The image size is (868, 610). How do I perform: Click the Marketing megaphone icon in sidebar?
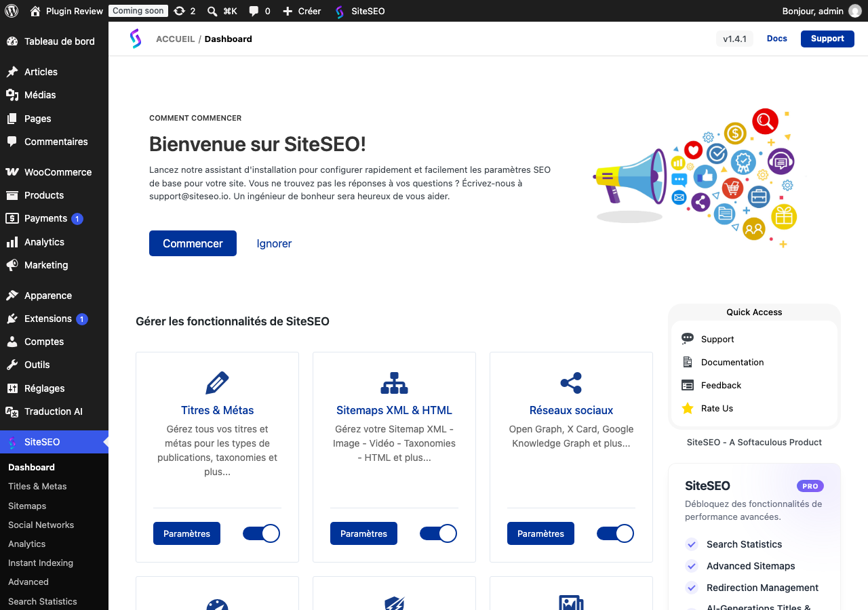click(x=12, y=265)
